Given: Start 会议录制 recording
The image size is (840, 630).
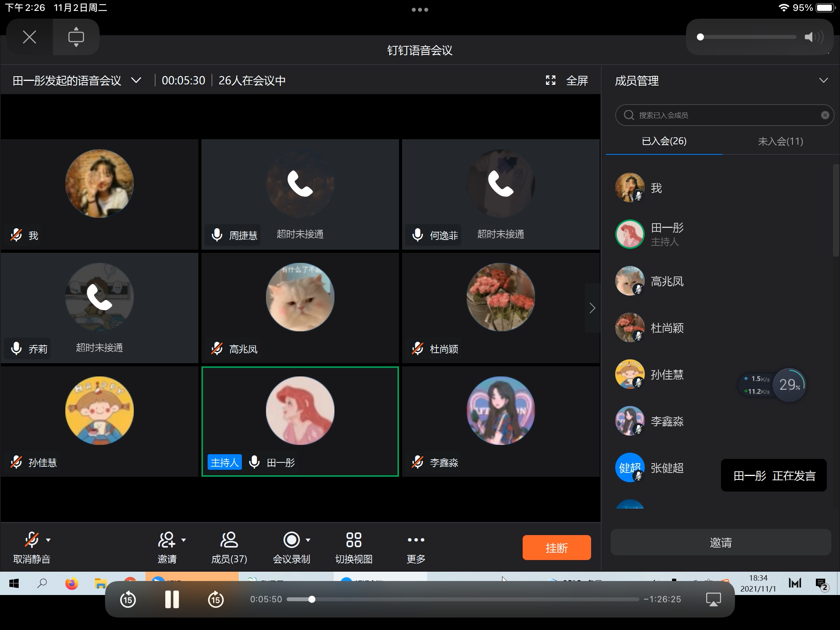Looking at the screenshot, I should point(291,548).
